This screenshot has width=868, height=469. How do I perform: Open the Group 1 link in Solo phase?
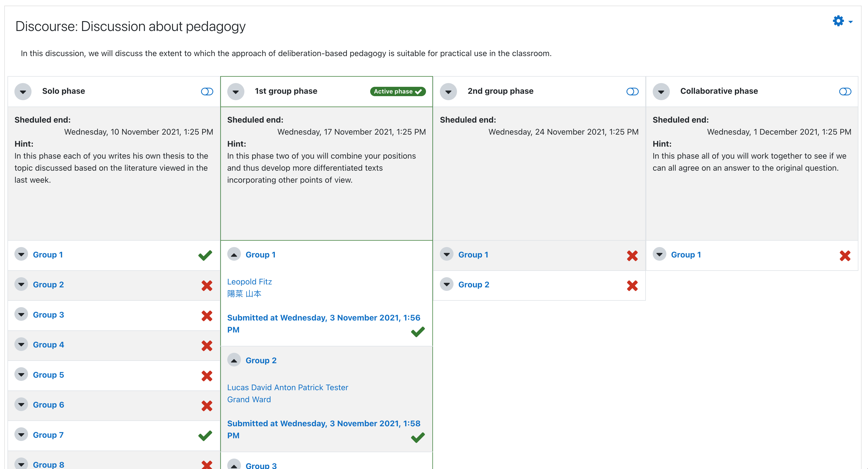[48, 255]
